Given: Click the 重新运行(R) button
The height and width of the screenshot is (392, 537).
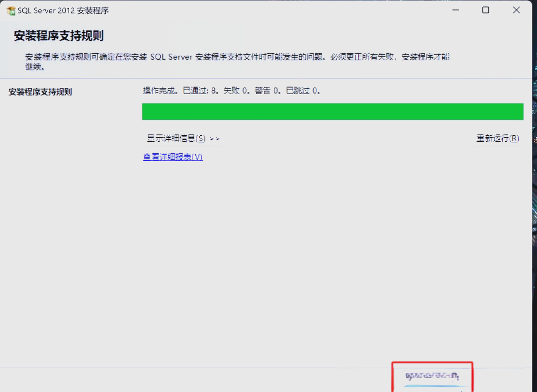Looking at the screenshot, I should coord(498,138).
